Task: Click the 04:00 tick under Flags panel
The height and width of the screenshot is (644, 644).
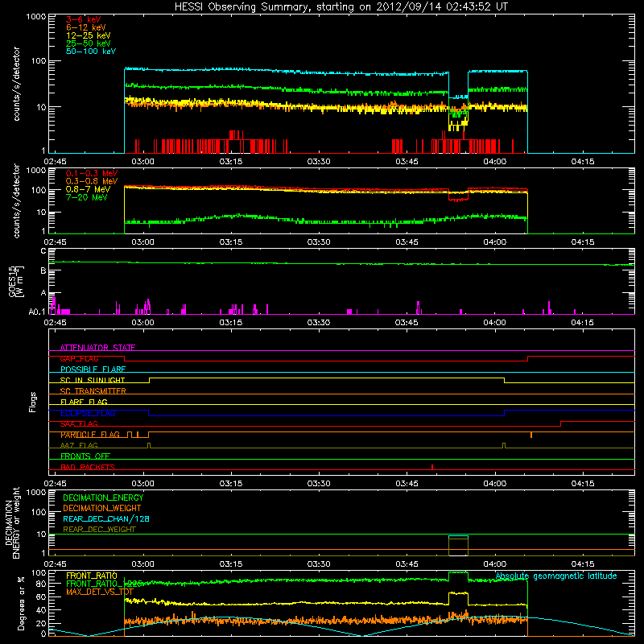Action: click(494, 484)
